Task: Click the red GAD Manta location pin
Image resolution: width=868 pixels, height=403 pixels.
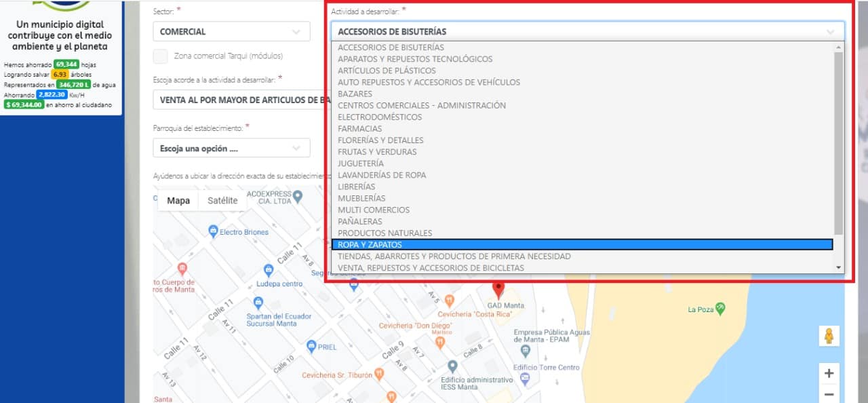Action: [498, 290]
